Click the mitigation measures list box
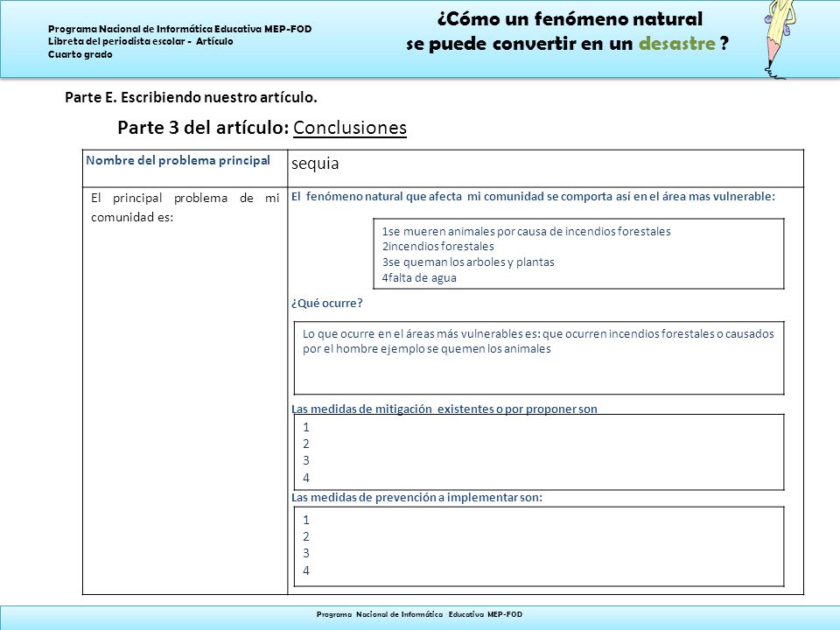840x630 pixels. point(539,452)
